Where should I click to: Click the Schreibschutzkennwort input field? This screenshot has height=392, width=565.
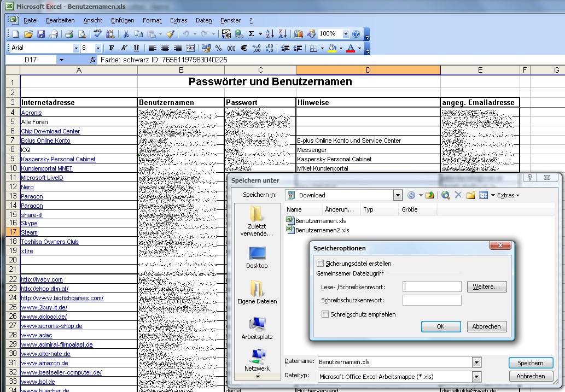coord(432,300)
